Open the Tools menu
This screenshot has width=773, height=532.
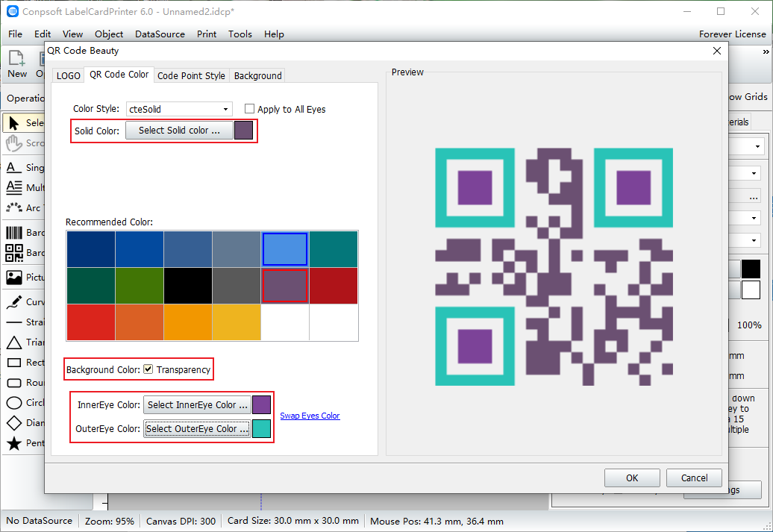(240, 34)
